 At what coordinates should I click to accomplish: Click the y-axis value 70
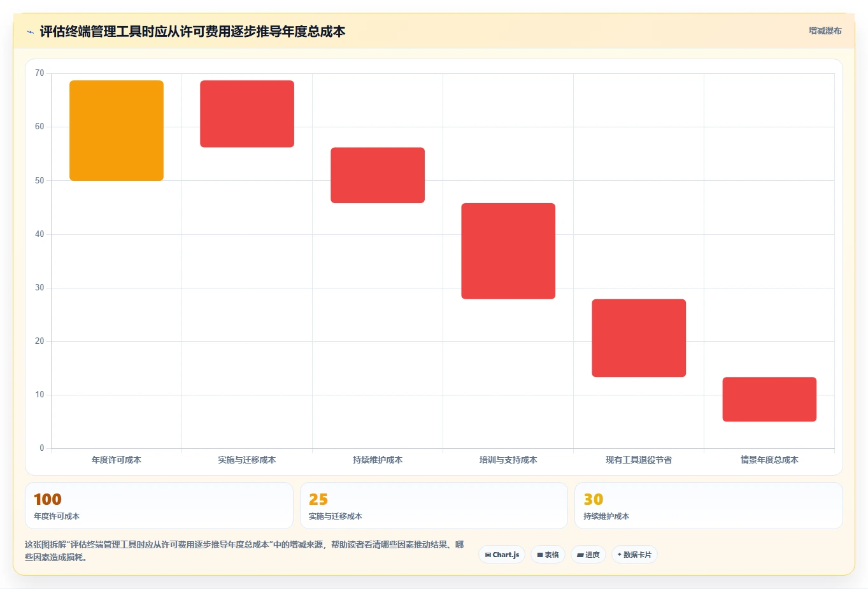click(x=39, y=73)
